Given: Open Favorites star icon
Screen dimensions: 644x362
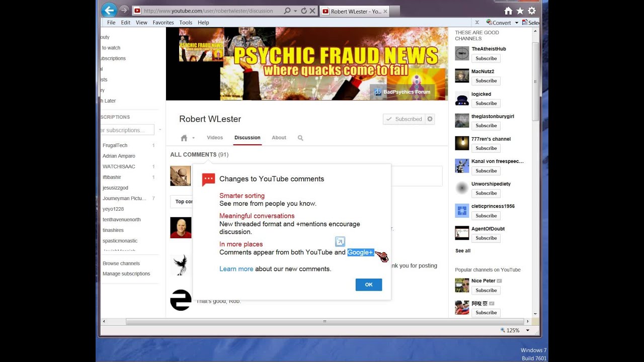Looking at the screenshot, I should (520, 11).
